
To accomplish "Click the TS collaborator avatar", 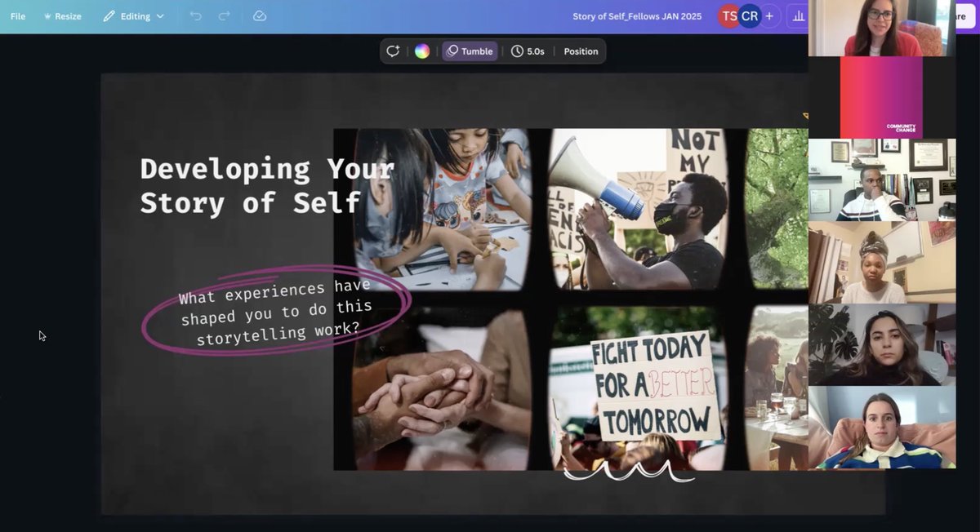I will click(x=729, y=16).
